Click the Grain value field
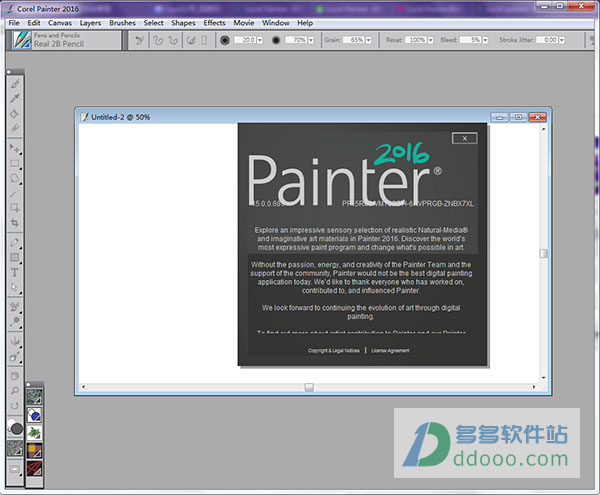The width and height of the screenshot is (600, 495). click(x=354, y=40)
